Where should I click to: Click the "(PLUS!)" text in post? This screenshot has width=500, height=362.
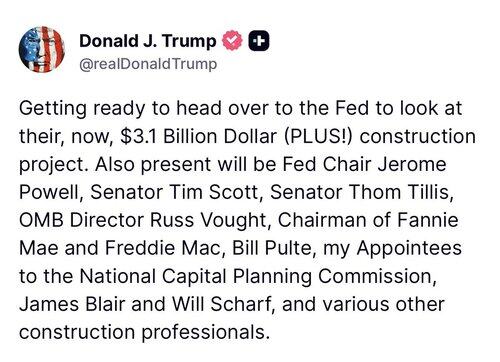318,137
